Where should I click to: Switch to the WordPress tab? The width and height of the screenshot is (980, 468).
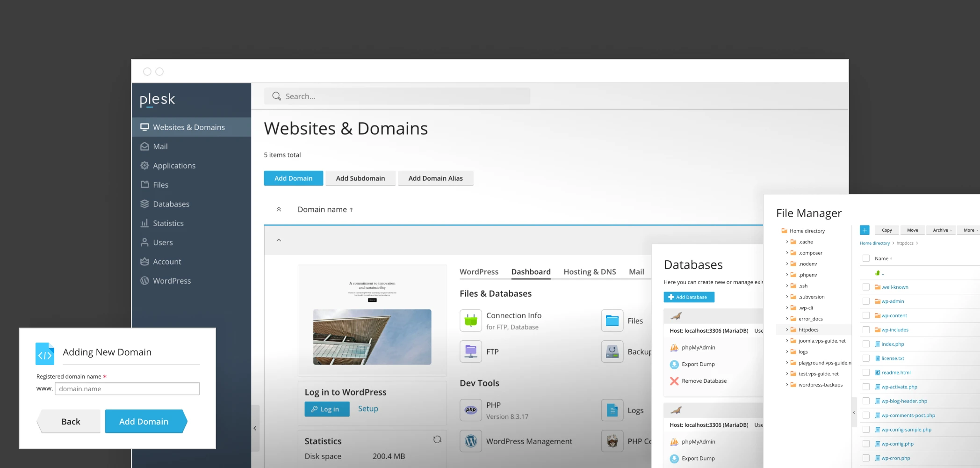point(479,272)
